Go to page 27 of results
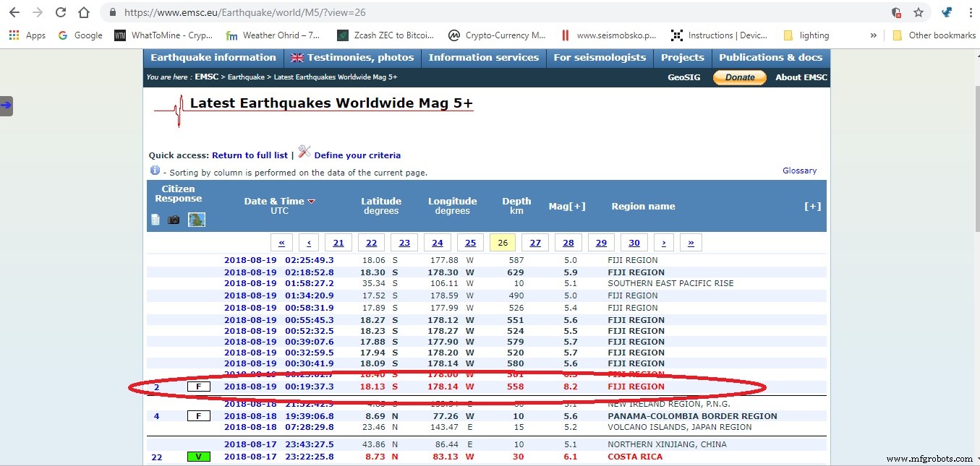This screenshot has height=466, width=980. pyautogui.click(x=535, y=243)
